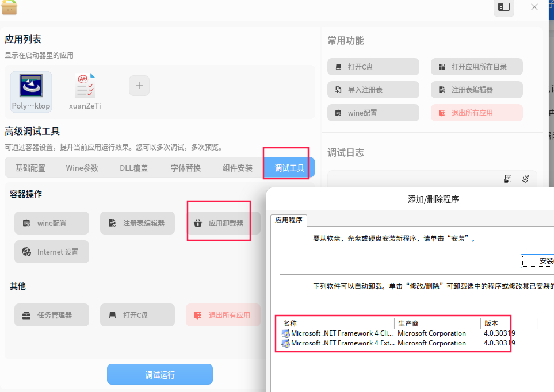554x392 pixels.
Task: Open the DLL覆盖 tab
Action: (x=134, y=168)
